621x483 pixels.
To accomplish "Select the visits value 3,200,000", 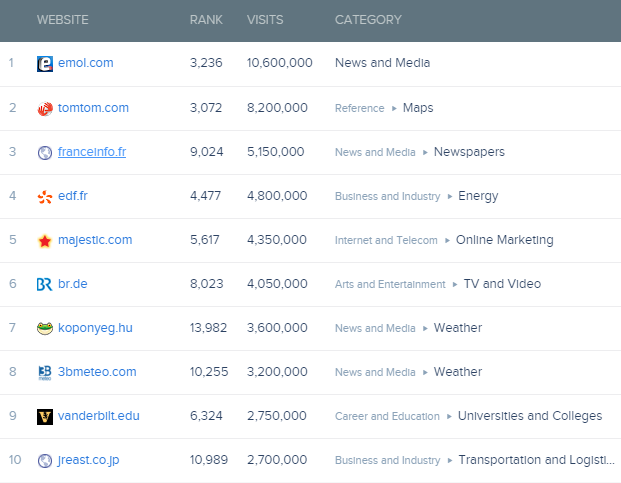I will 277,372.
